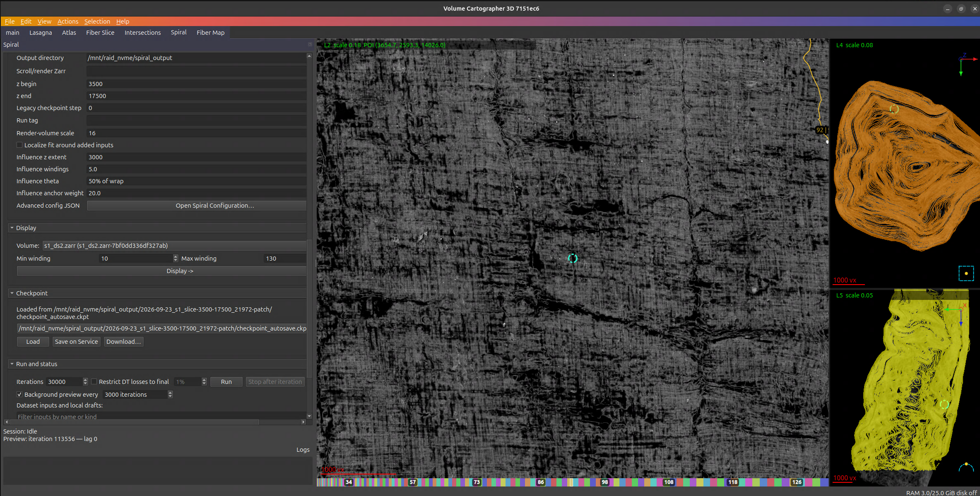Click the scroll-down arrow of Spiral panel

coord(309,416)
